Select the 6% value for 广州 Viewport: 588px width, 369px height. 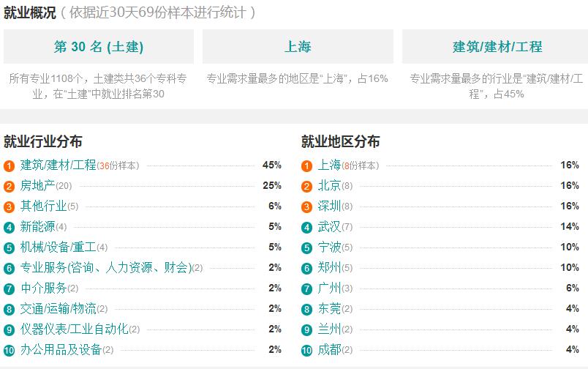coord(573,288)
